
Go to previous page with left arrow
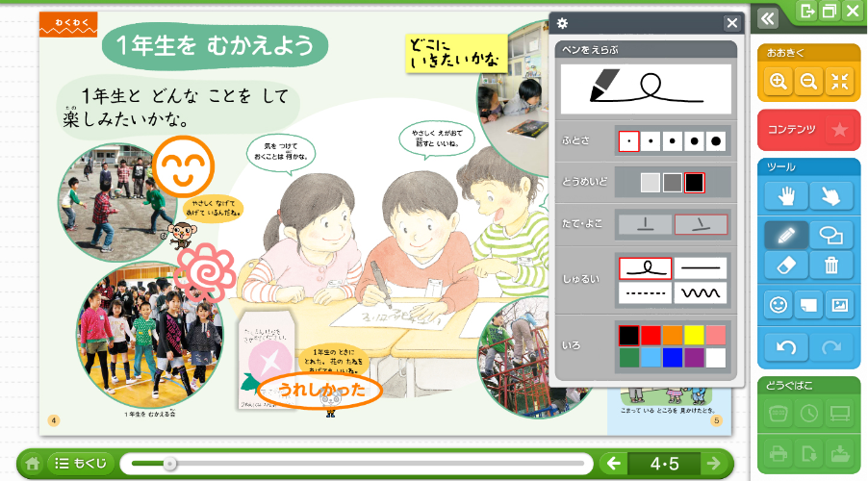click(x=612, y=464)
